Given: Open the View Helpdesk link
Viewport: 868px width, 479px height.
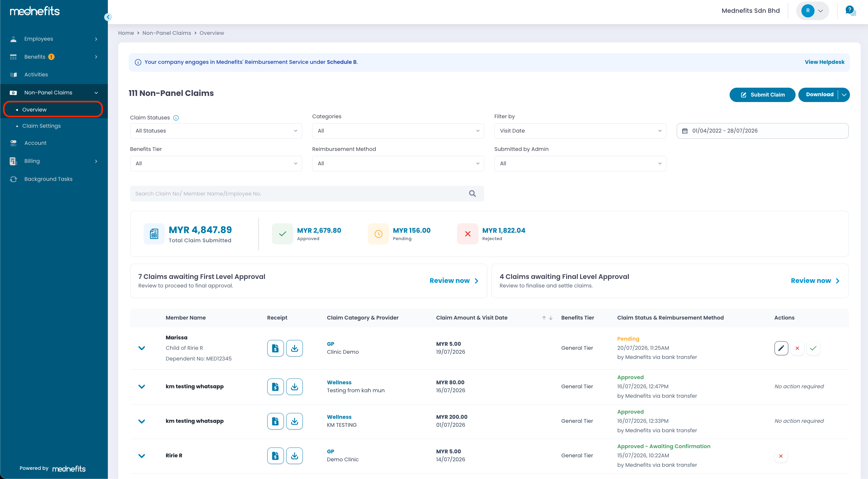Looking at the screenshot, I should point(824,62).
